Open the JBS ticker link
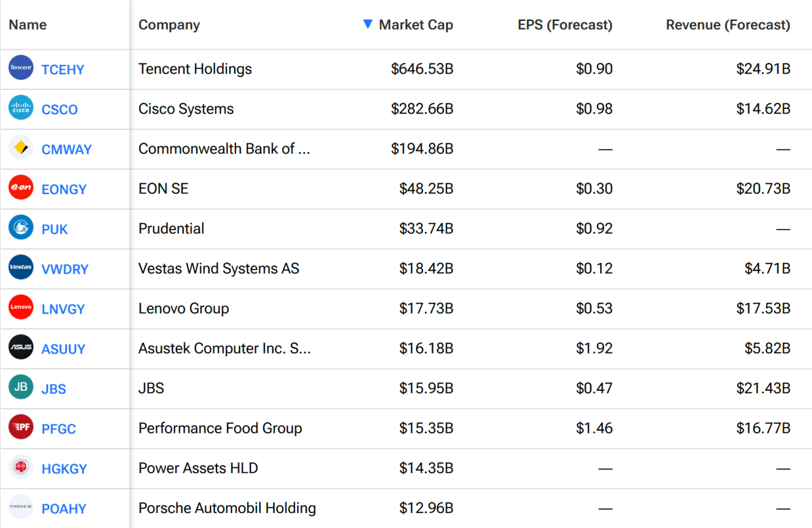 pyautogui.click(x=54, y=389)
